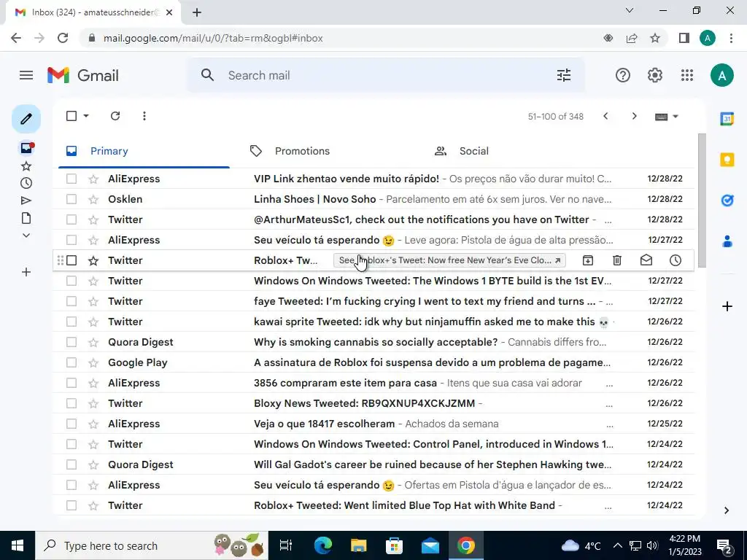
Task: Check the Bloxy News Twitter email
Action: click(71, 403)
